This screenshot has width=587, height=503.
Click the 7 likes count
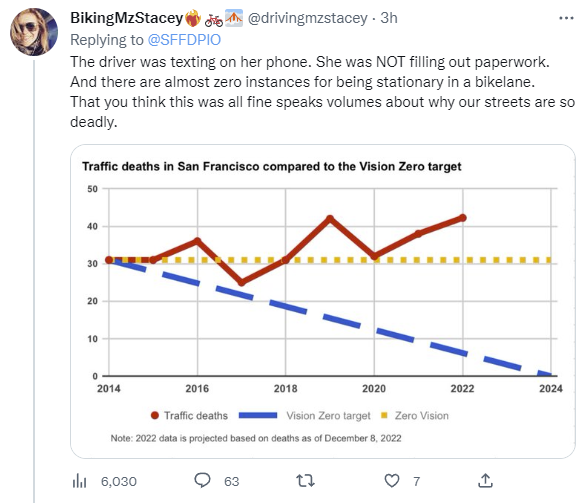pyautogui.click(x=416, y=481)
